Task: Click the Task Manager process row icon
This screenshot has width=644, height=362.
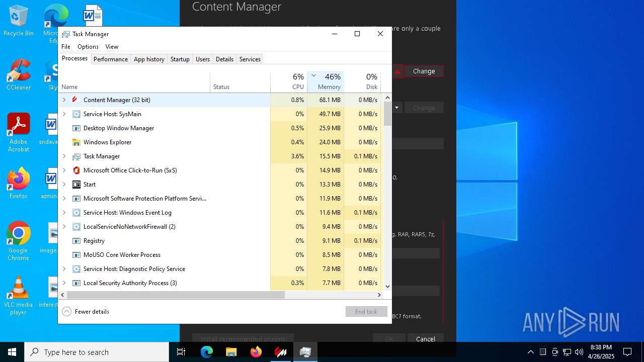Action: [x=76, y=156]
